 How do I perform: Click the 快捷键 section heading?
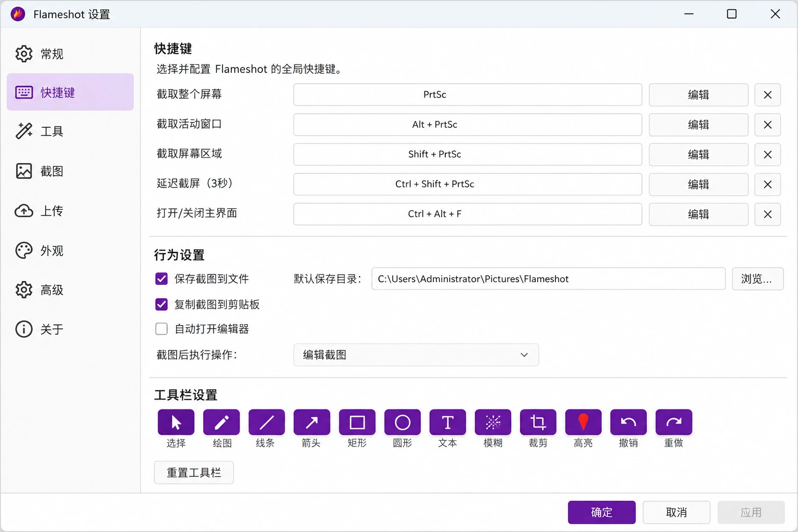173,49
